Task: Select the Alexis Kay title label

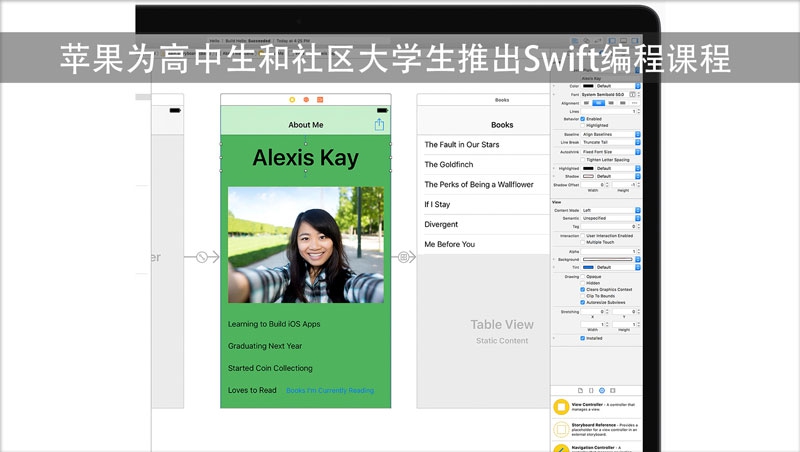Action: pyautogui.click(x=306, y=158)
